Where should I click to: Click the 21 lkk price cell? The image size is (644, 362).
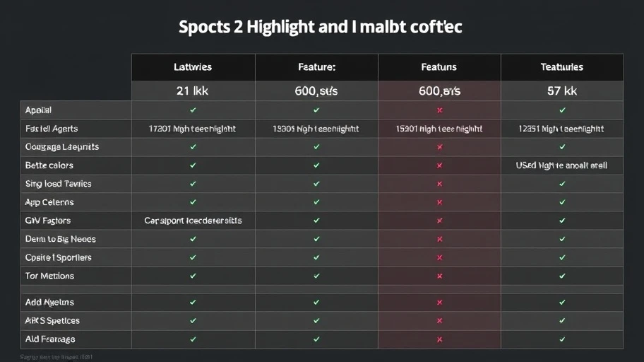point(193,91)
